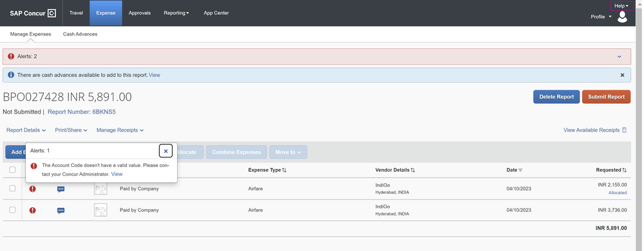Check the select-all expenses checkbox
The width and height of the screenshot is (644, 251).
(x=12, y=170)
